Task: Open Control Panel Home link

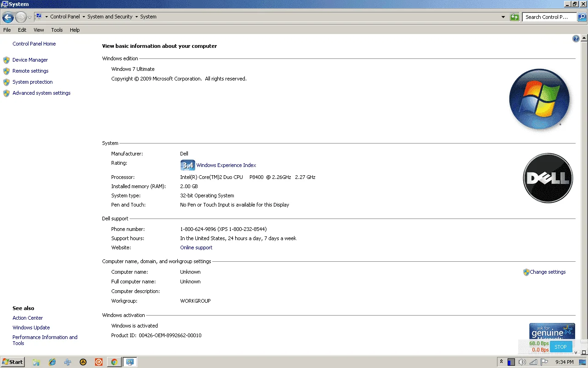Action: pyautogui.click(x=34, y=44)
